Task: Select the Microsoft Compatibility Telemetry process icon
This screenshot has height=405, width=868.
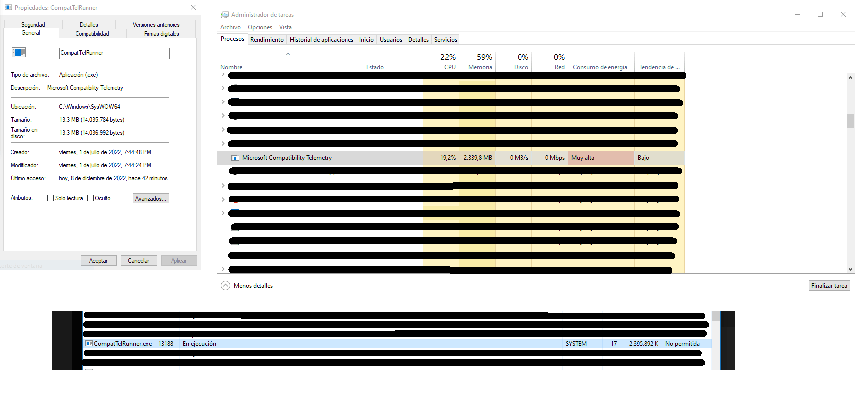Action: pyautogui.click(x=235, y=158)
